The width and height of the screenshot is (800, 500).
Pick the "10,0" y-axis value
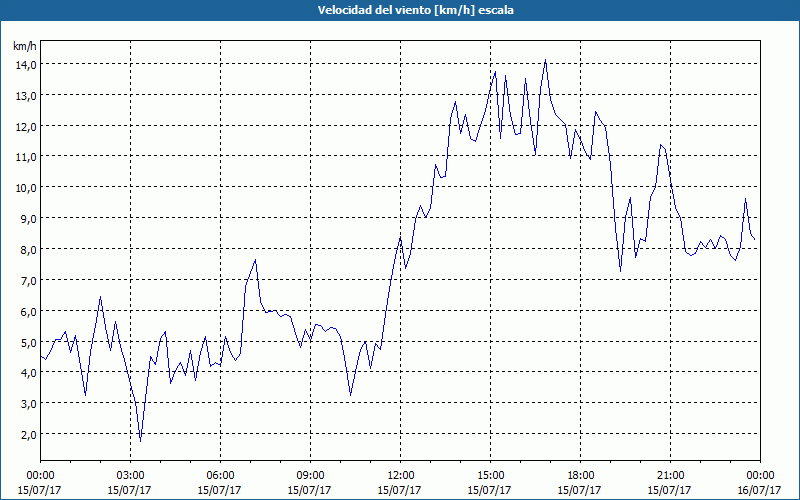(26, 188)
